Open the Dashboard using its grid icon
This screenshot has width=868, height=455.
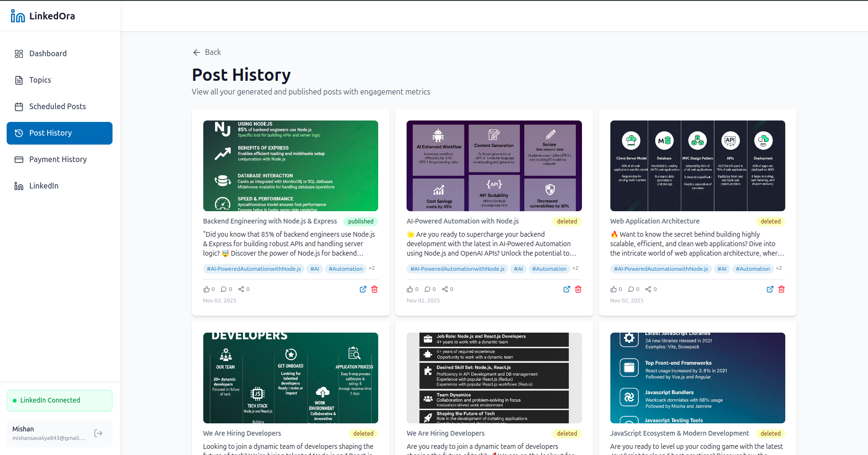tap(19, 53)
